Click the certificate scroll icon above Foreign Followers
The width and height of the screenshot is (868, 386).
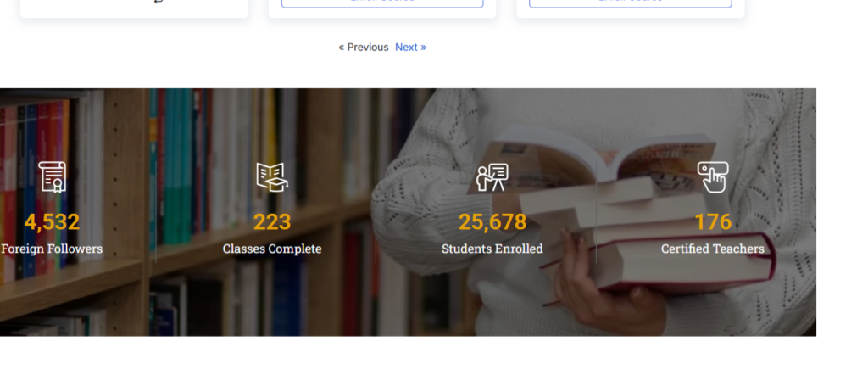(x=52, y=177)
